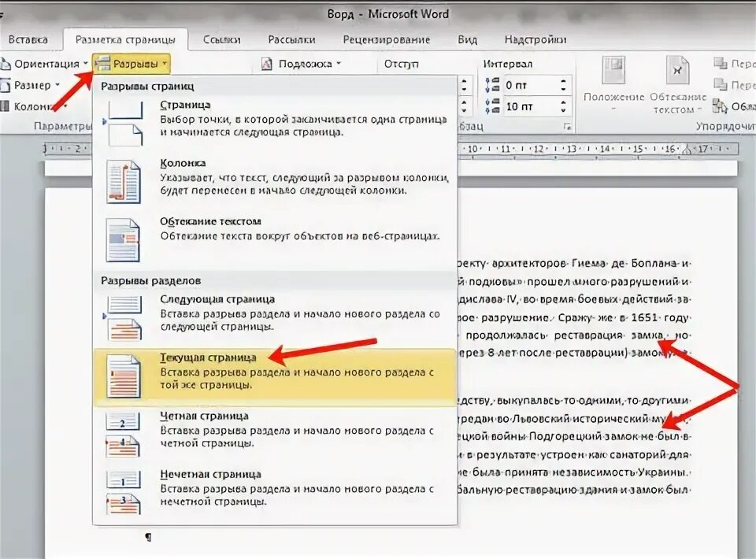Viewport: 756px width, 559px height.
Task: Click the paragraph mark below the menu
Action: pyautogui.click(x=149, y=537)
